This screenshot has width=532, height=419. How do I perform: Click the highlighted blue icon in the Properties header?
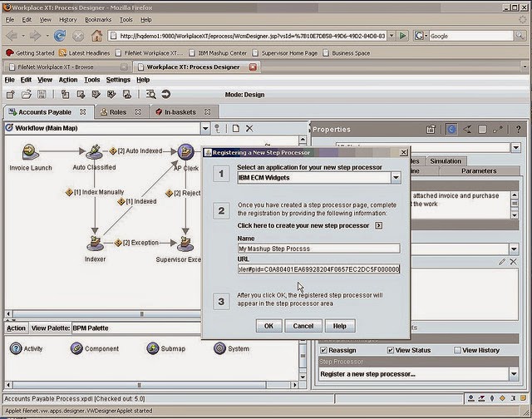(x=451, y=129)
